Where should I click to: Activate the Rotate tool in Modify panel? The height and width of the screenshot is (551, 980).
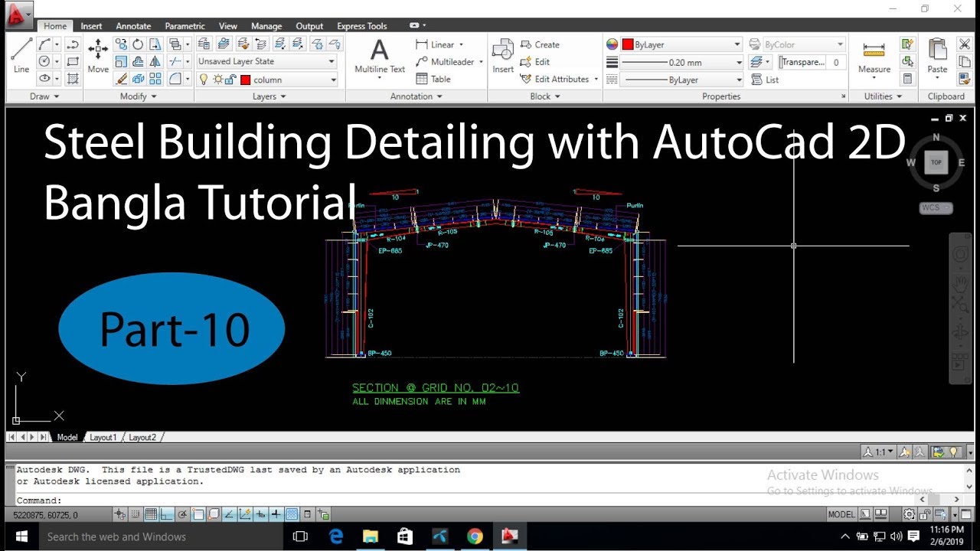click(x=138, y=44)
